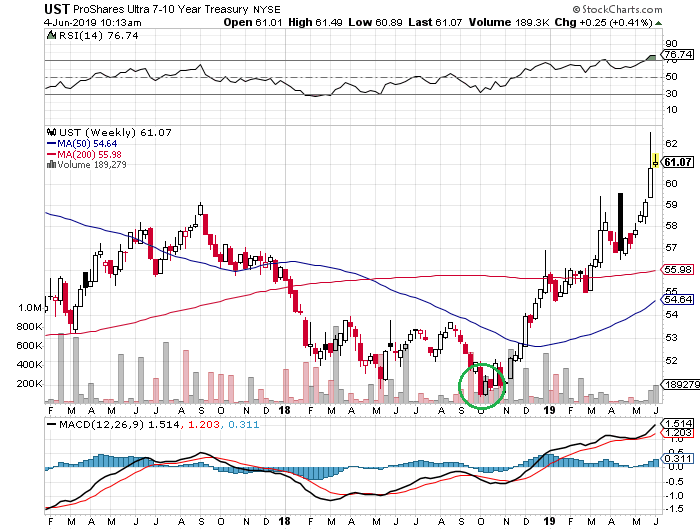
Task: Click the High 61.49 header value
Action: pos(315,22)
